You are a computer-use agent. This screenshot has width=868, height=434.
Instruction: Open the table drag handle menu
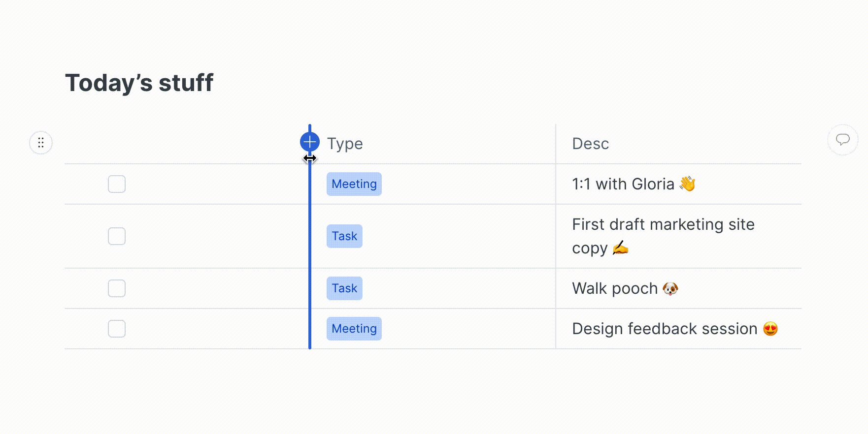point(41,143)
